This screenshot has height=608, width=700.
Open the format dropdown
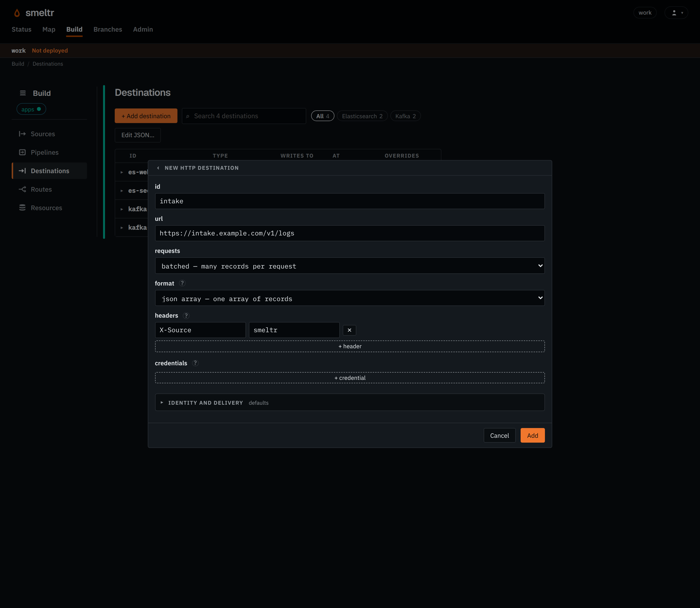(350, 298)
